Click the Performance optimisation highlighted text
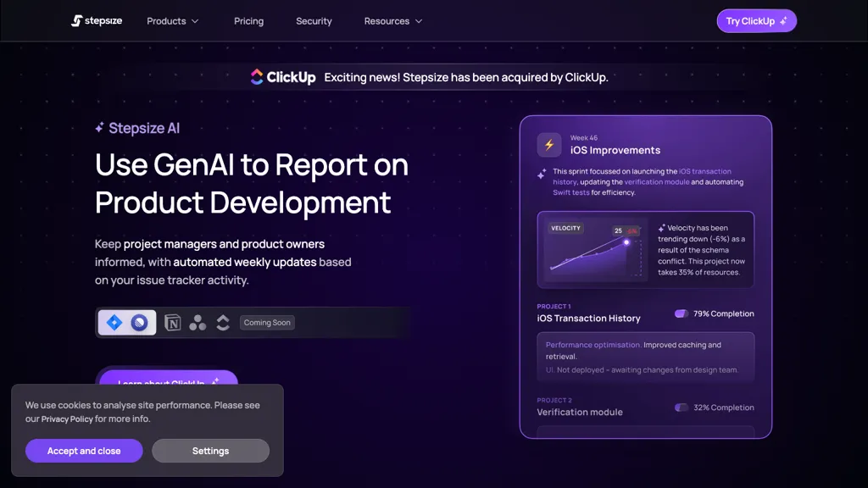The image size is (868, 488). [593, 345]
